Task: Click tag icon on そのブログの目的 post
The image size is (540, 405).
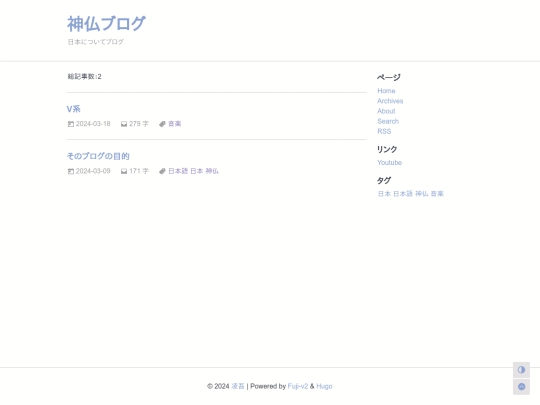Action: (x=162, y=171)
